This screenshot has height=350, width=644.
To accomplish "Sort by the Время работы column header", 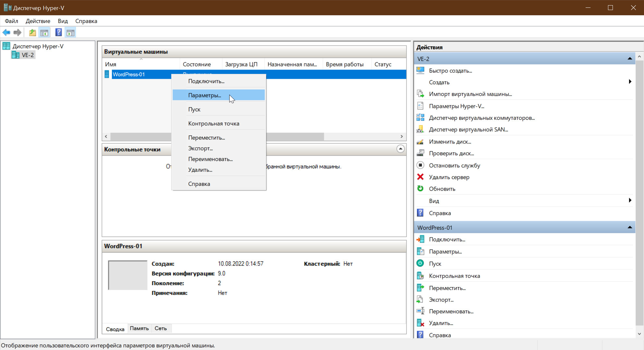I will (x=347, y=64).
